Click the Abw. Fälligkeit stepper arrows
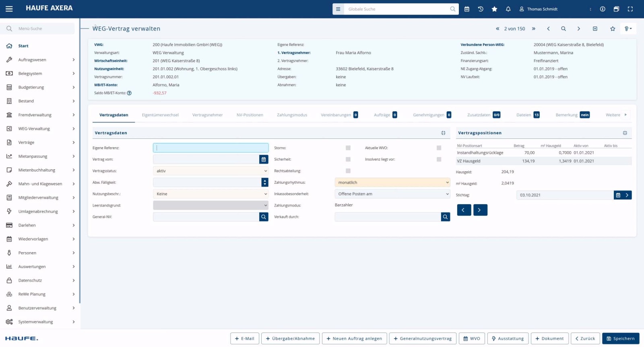Viewport: 644px width, 347px height. pyautogui.click(x=265, y=183)
